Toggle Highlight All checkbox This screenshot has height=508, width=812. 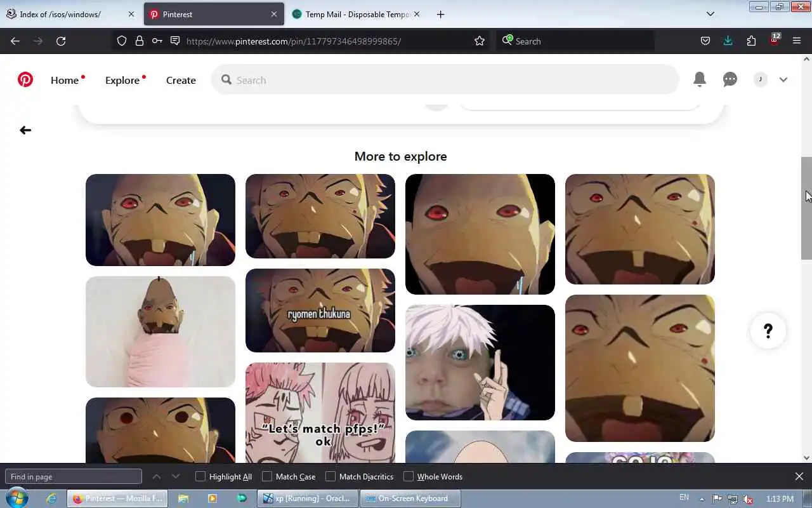(x=200, y=476)
